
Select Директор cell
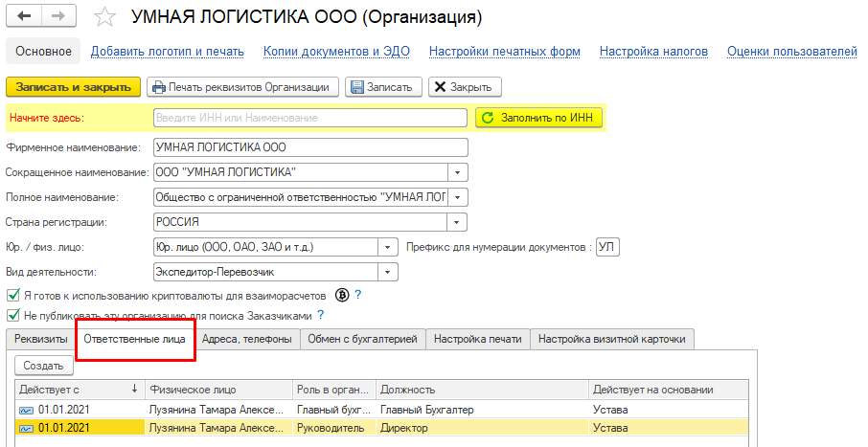482,428
